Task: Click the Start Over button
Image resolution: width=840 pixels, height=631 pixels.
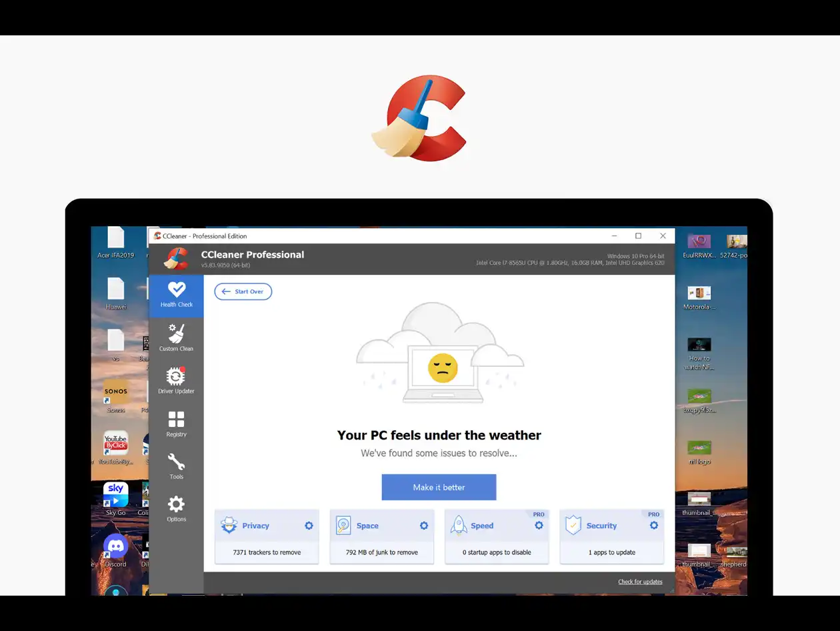Action: [x=243, y=291]
